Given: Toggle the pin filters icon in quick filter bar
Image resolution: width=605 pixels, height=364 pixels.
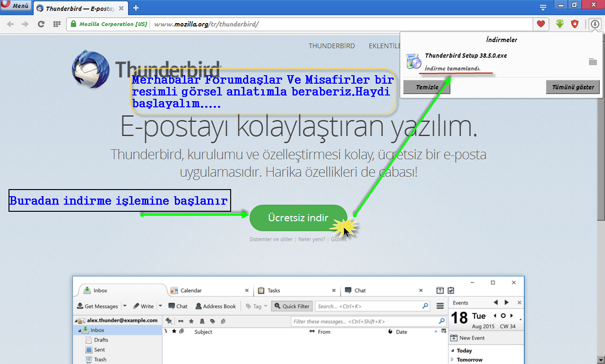Looking at the screenshot, I should [x=169, y=321].
